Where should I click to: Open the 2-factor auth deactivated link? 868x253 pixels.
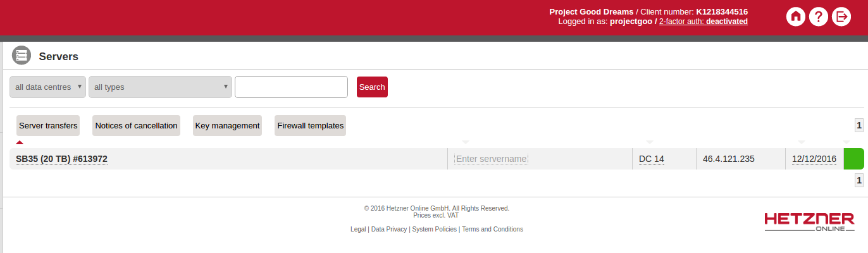coord(703,22)
